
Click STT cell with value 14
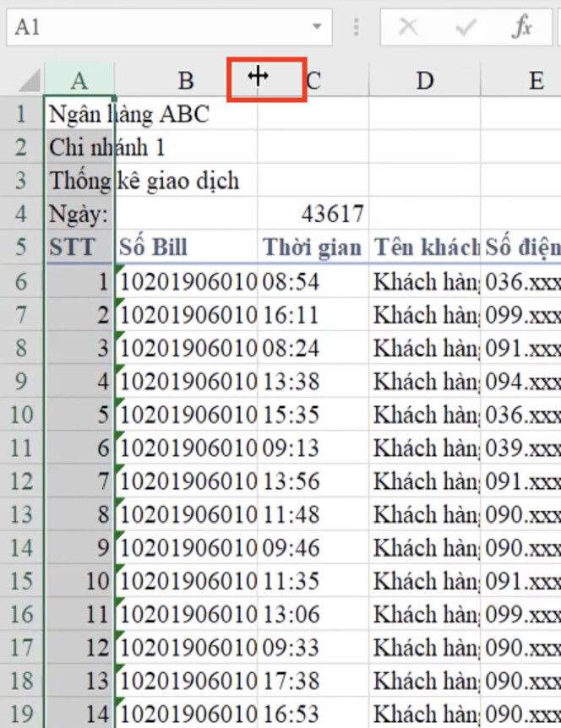click(x=79, y=713)
